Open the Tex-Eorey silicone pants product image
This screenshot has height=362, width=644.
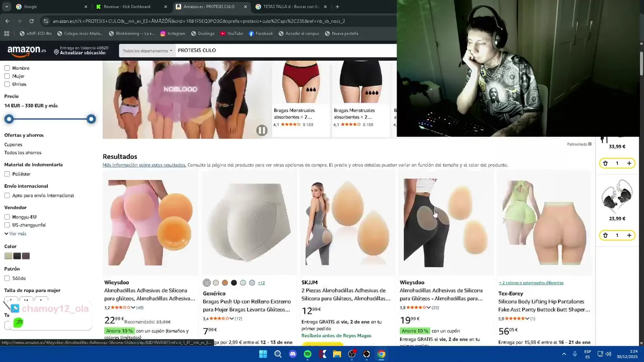pos(544,223)
